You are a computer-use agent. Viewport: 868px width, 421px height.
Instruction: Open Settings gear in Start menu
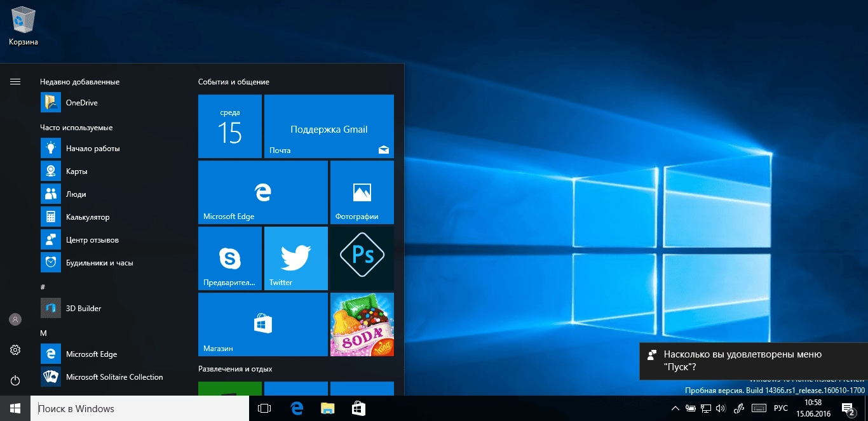pos(15,350)
